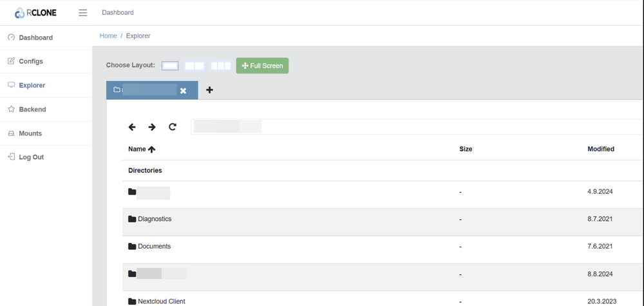This screenshot has width=644, height=306.
Task: Add a new explorer tab
Action: coord(209,90)
